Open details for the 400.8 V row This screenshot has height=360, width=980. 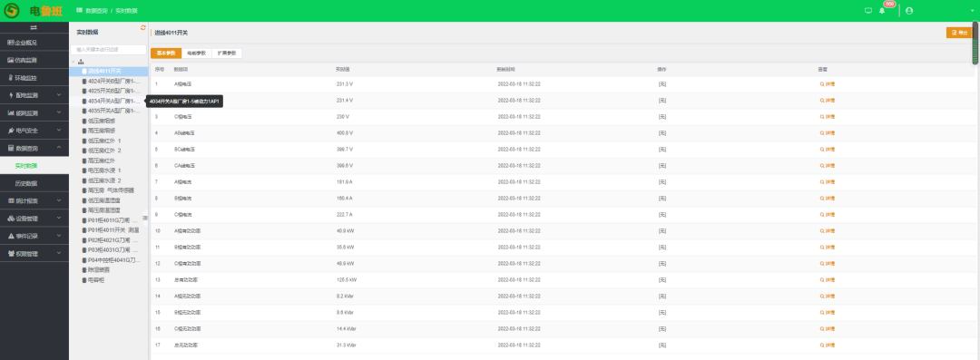pos(827,132)
